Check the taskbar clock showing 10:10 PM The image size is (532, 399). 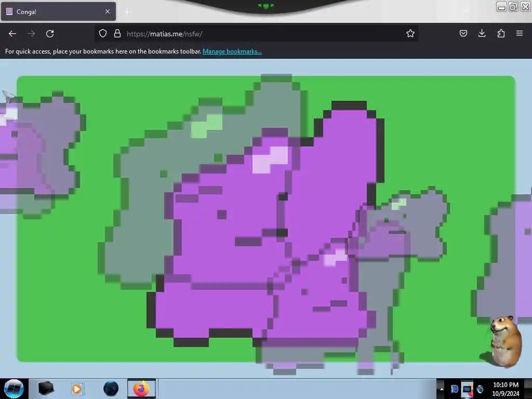(x=506, y=389)
